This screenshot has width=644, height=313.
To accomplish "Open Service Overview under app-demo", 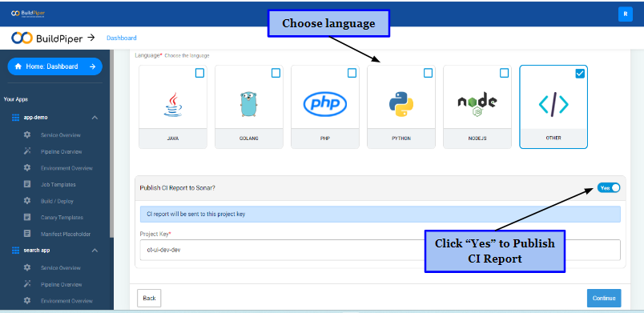I will click(60, 135).
